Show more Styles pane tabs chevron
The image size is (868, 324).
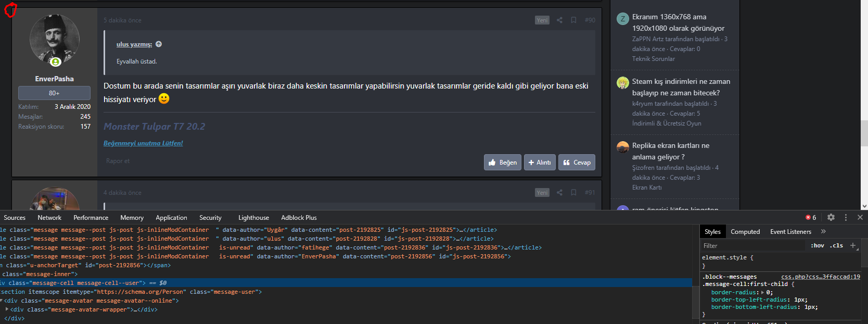tap(823, 231)
